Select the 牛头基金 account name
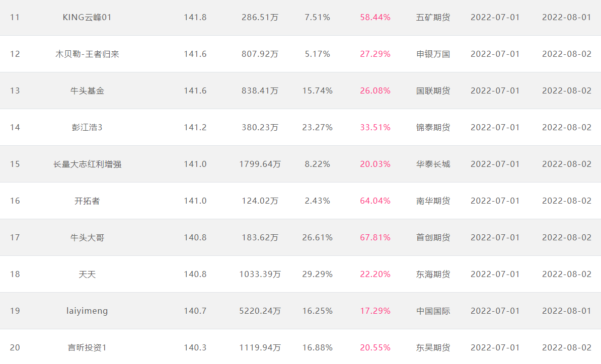The width and height of the screenshot is (601, 364). pos(87,90)
